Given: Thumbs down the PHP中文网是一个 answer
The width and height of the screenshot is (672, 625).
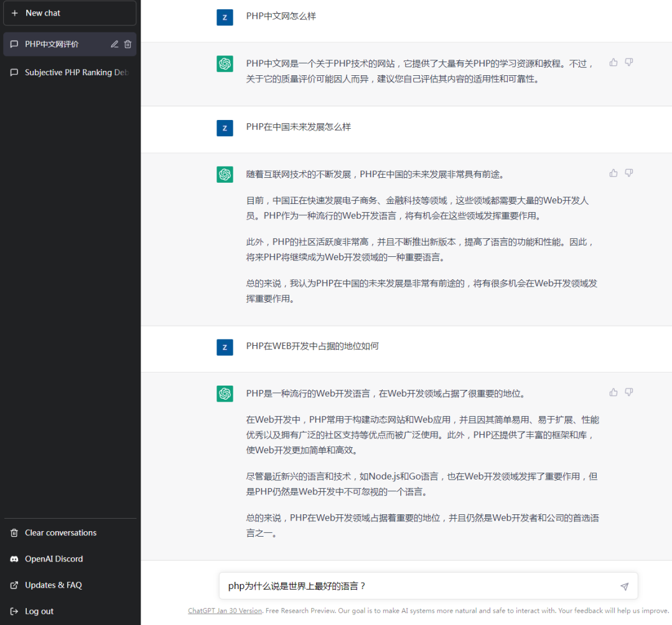Looking at the screenshot, I should pyautogui.click(x=628, y=63).
